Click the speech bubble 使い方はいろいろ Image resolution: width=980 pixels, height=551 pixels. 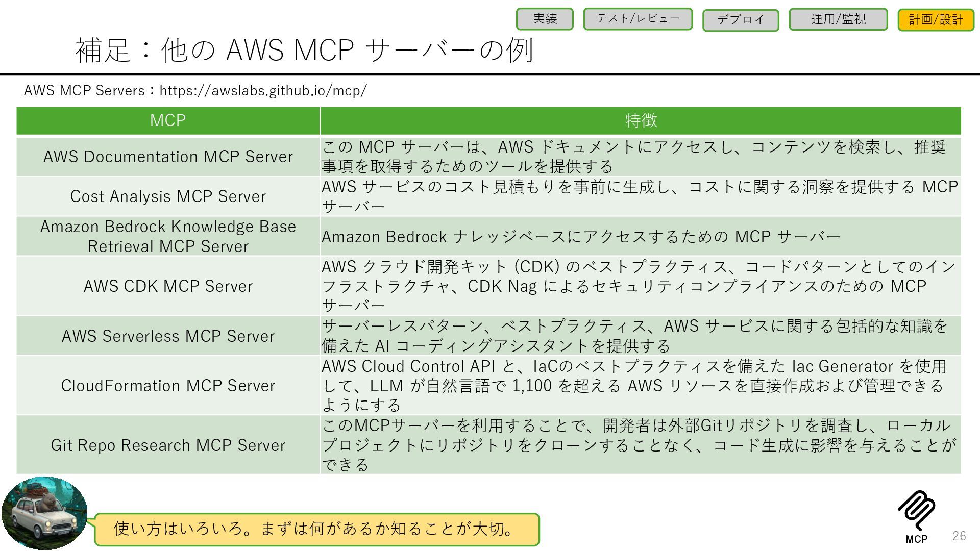tap(316, 529)
